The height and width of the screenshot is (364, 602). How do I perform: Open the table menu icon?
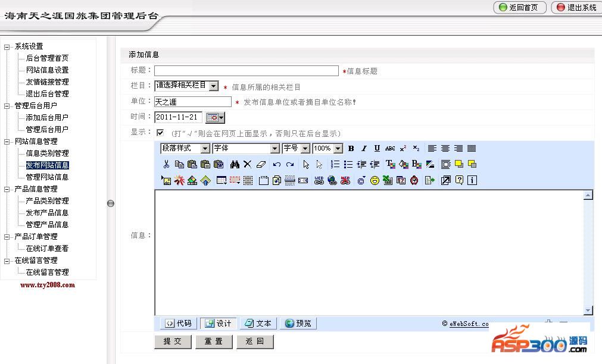coord(222,180)
